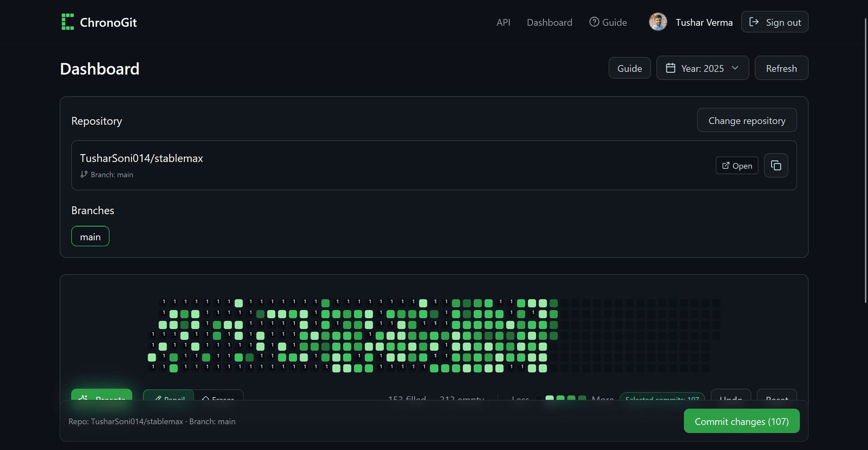Click the sign out arrow icon
Image resolution: width=868 pixels, height=450 pixels.
754,22
